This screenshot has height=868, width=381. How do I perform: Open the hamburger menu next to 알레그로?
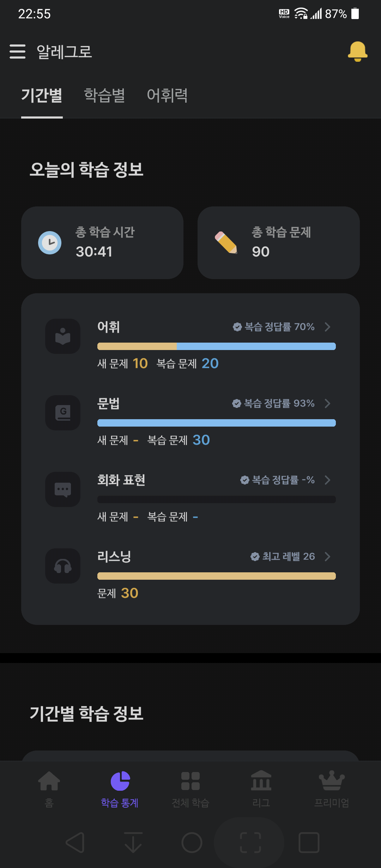tap(17, 52)
